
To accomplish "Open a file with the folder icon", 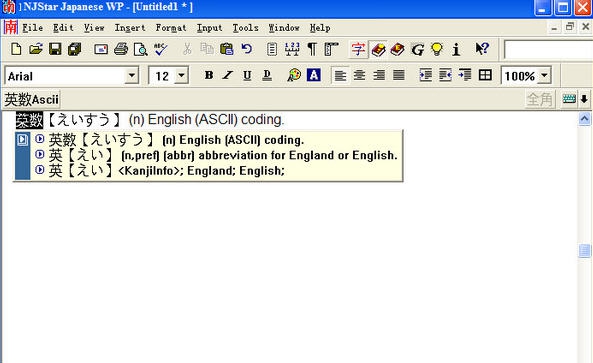I will click(x=36, y=49).
